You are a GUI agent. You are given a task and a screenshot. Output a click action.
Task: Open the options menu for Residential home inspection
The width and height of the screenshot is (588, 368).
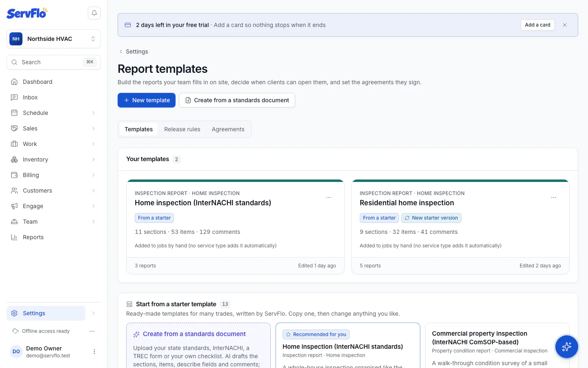554,197
